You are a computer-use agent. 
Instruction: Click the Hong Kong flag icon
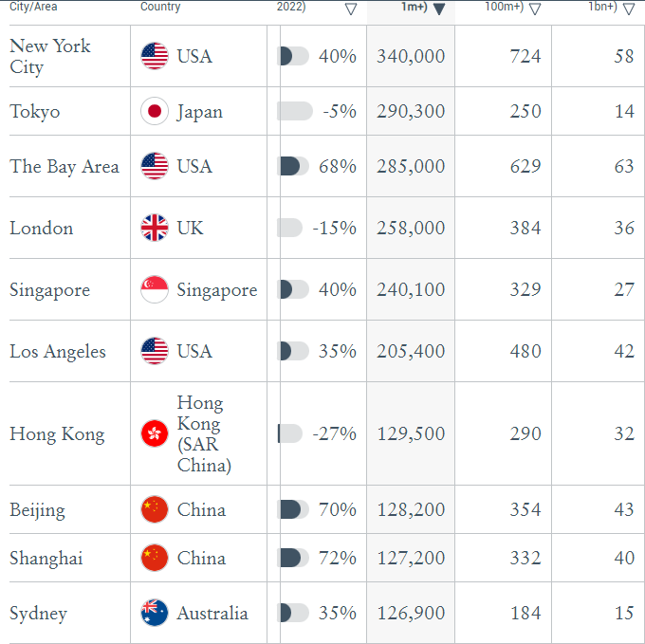155,433
